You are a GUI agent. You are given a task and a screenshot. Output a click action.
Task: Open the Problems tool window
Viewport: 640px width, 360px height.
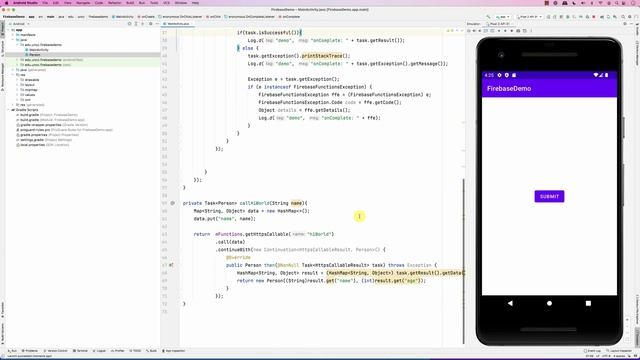[x=29, y=351]
